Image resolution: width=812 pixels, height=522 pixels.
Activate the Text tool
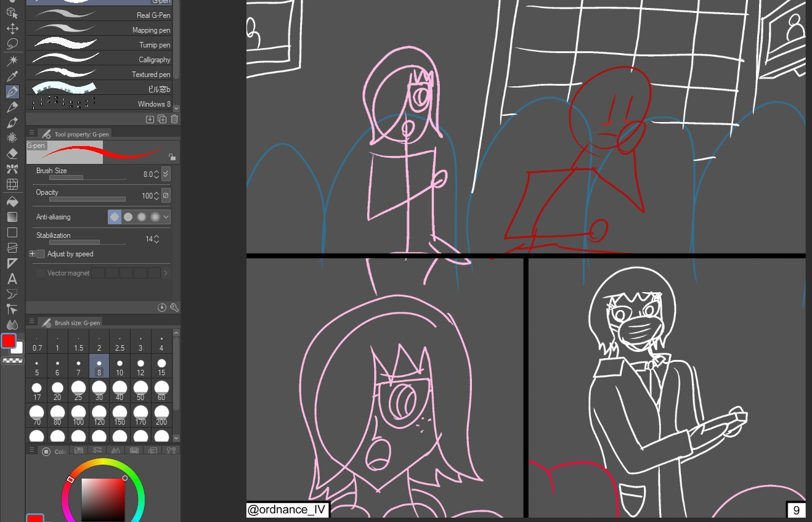(12, 279)
